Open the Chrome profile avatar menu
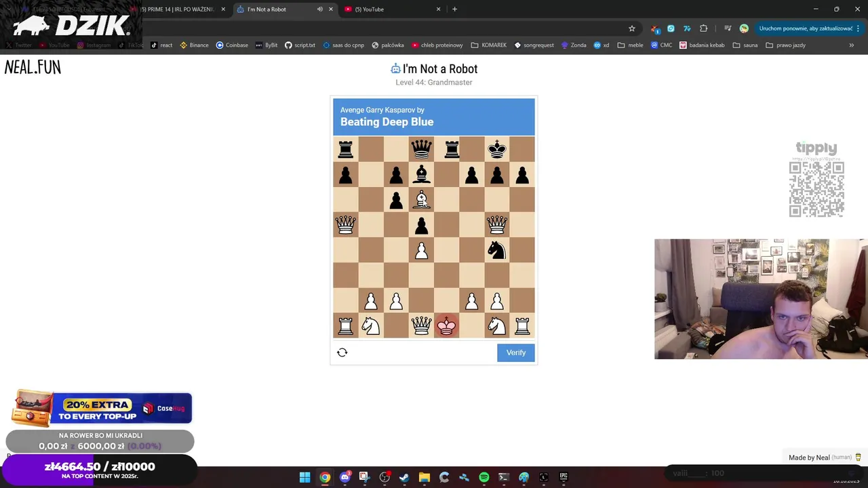The height and width of the screenshot is (488, 868). (744, 28)
